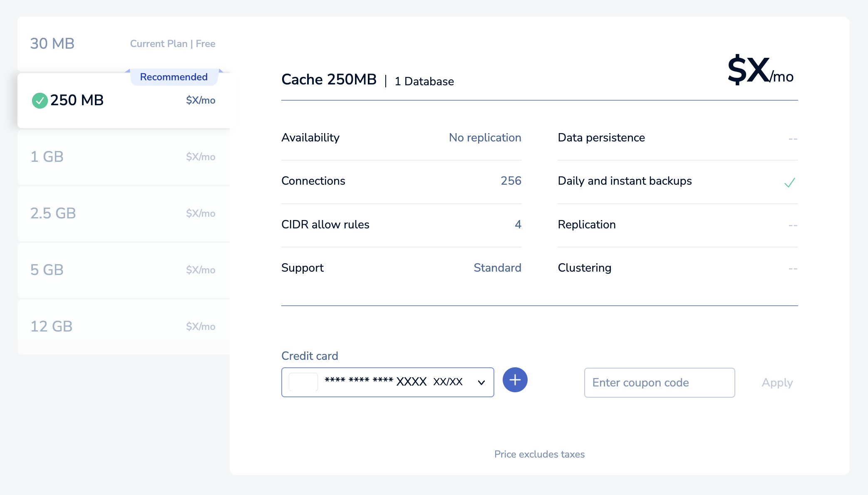868x495 pixels.
Task: Pick the 5 GB plan option
Action: click(123, 270)
